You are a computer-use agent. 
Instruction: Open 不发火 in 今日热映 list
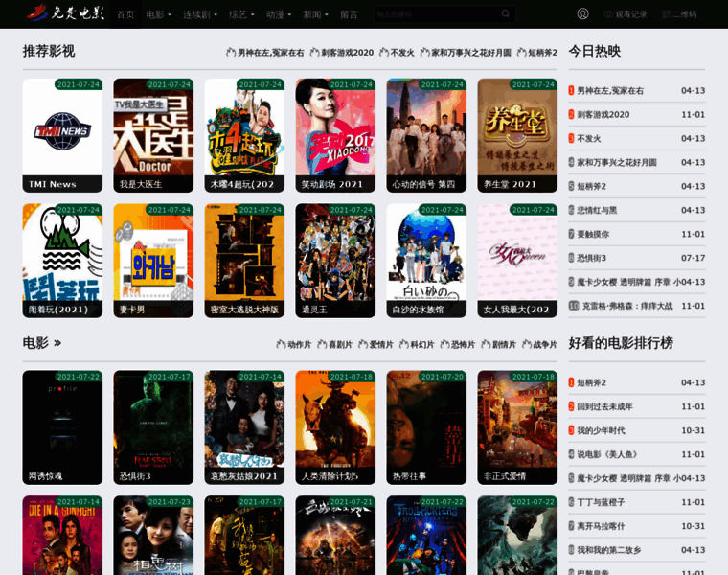pos(589,139)
